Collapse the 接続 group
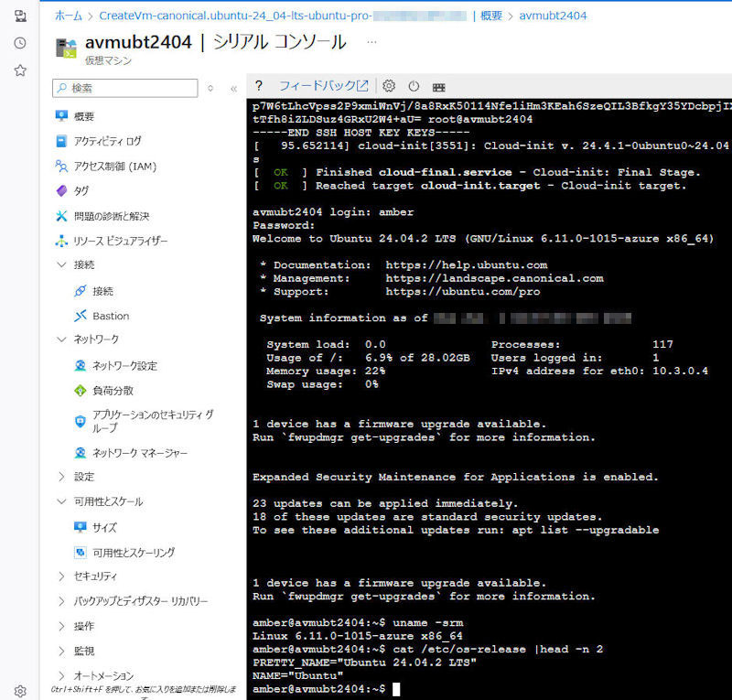732x700 pixels. pyautogui.click(x=61, y=264)
